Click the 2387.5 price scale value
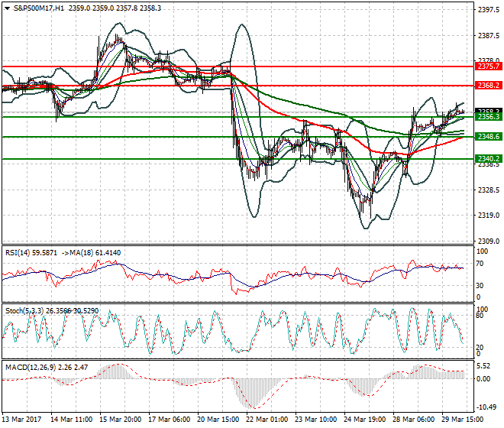504x428 pixels. pos(489,36)
